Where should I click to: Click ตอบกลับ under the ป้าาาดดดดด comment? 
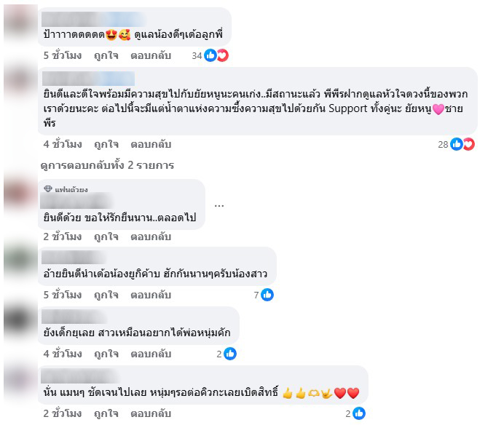pos(151,55)
